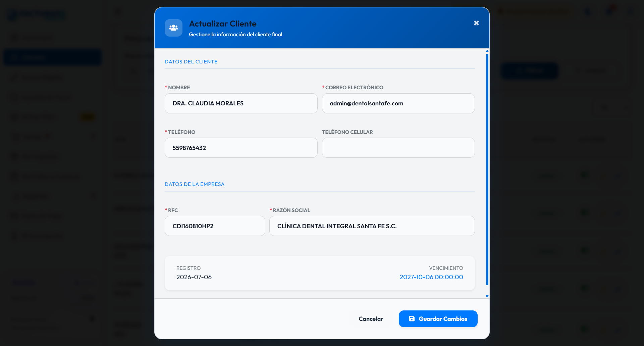Edit the Nombre field

[241, 103]
